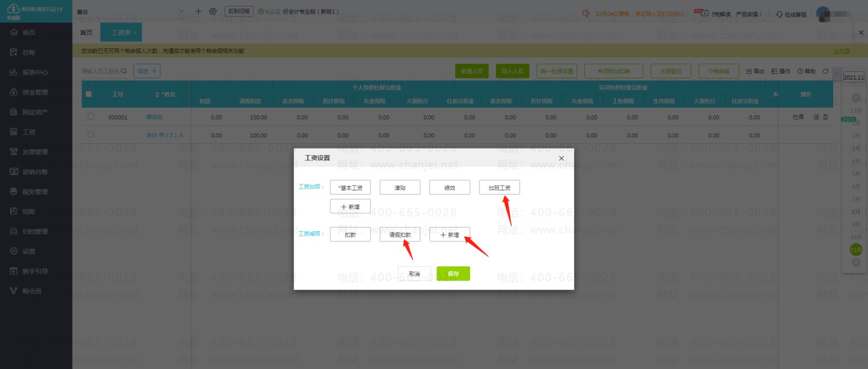Image resolution: width=868 pixels, height=369 pixels.
Task: Add a new item under 工资减项
Action: [449, 235]
